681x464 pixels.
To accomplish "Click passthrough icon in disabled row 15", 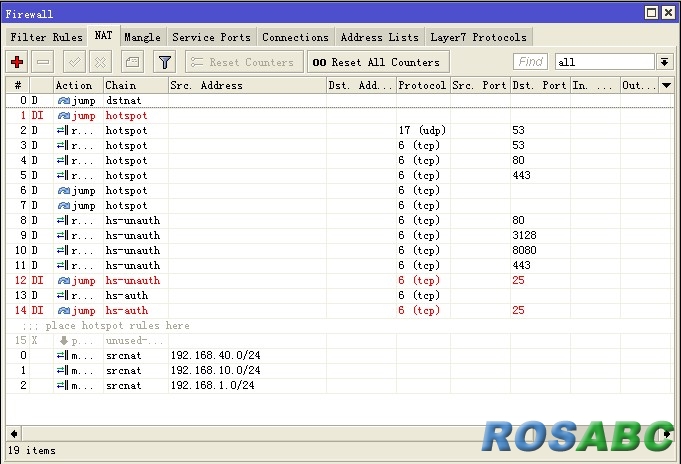I will (x=64, y=341).
